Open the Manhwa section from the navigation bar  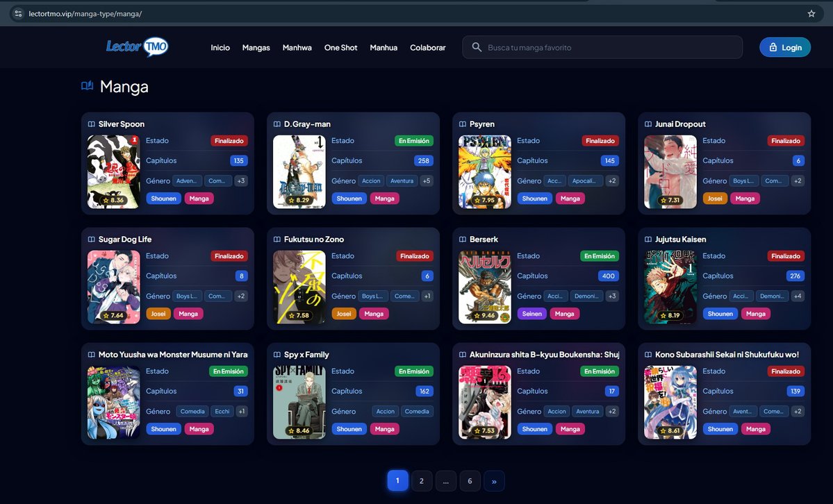pos(297,47)
